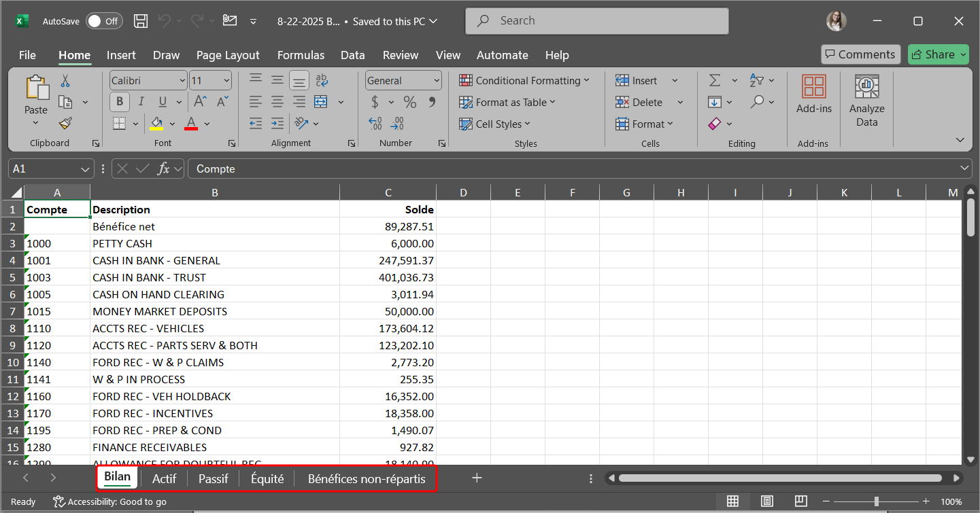Screen dimensions: 980x513
Task: Toggle the AutoSave switch
Action: click(103, 21)
